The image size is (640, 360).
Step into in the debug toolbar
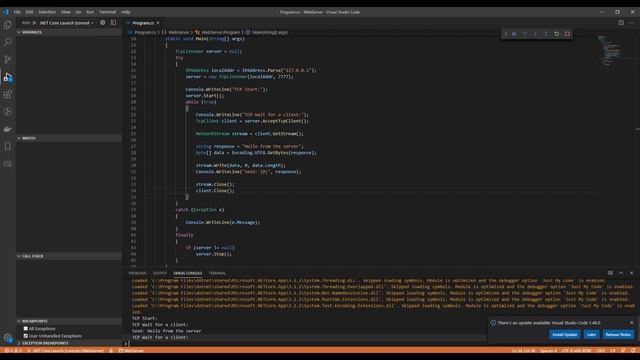(536, 34)
